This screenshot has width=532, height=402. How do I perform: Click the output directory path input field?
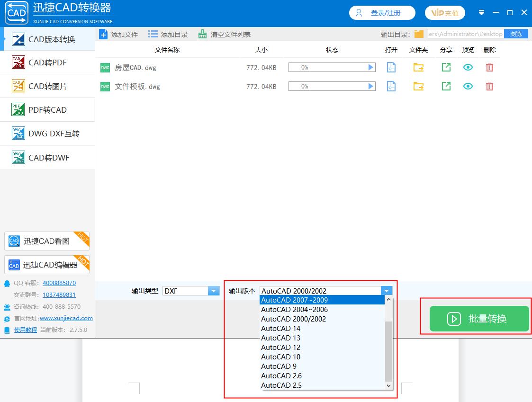point(467,34)
